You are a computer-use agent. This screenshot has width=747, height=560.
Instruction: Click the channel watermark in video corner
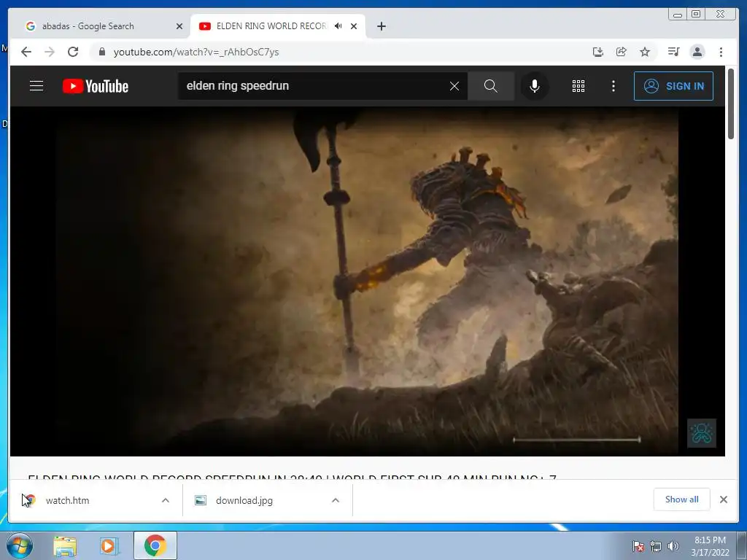[x=701, y=433]
